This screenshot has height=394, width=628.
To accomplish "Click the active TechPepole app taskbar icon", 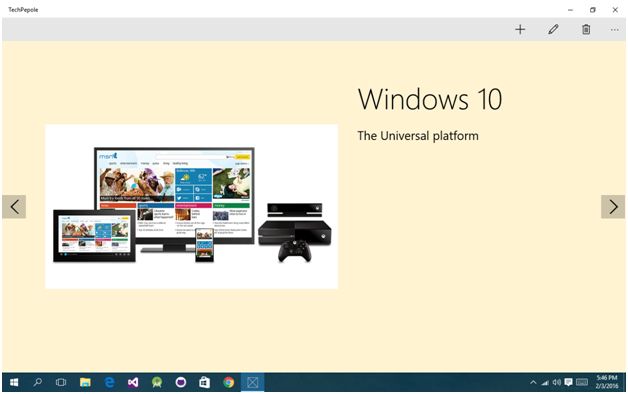I will pyautogui.click(x=252, y=382).
